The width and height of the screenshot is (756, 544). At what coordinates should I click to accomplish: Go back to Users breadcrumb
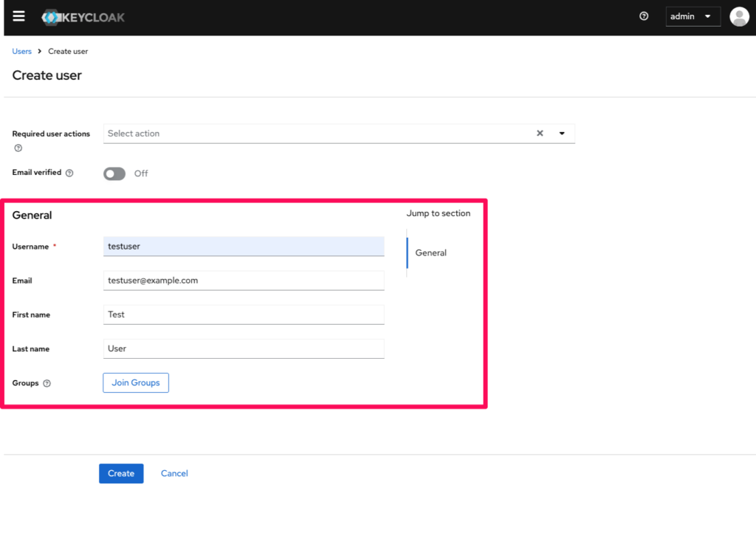click(x=22, y=52)
